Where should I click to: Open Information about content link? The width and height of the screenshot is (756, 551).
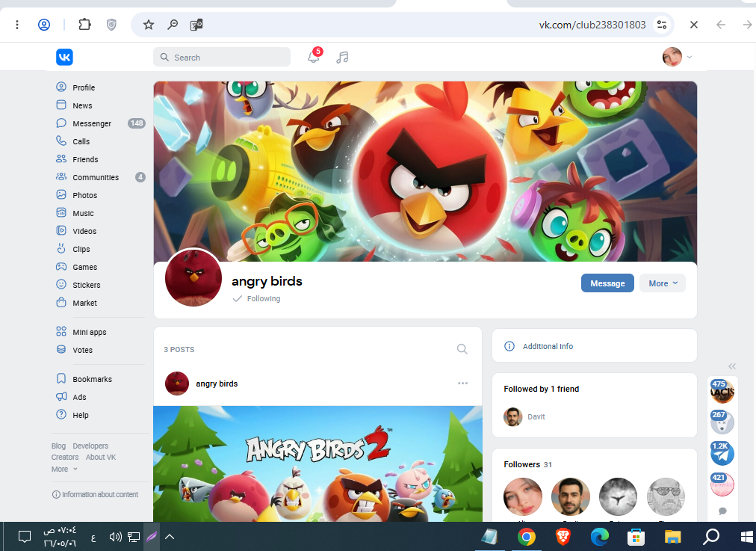click(95, 494)
